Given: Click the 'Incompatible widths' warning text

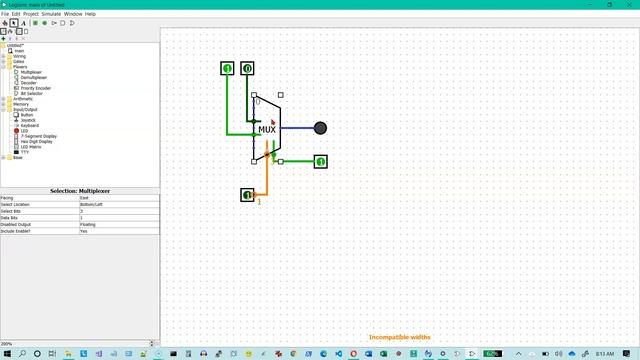Looking at the screenshot, I should (x=400, y=337).
